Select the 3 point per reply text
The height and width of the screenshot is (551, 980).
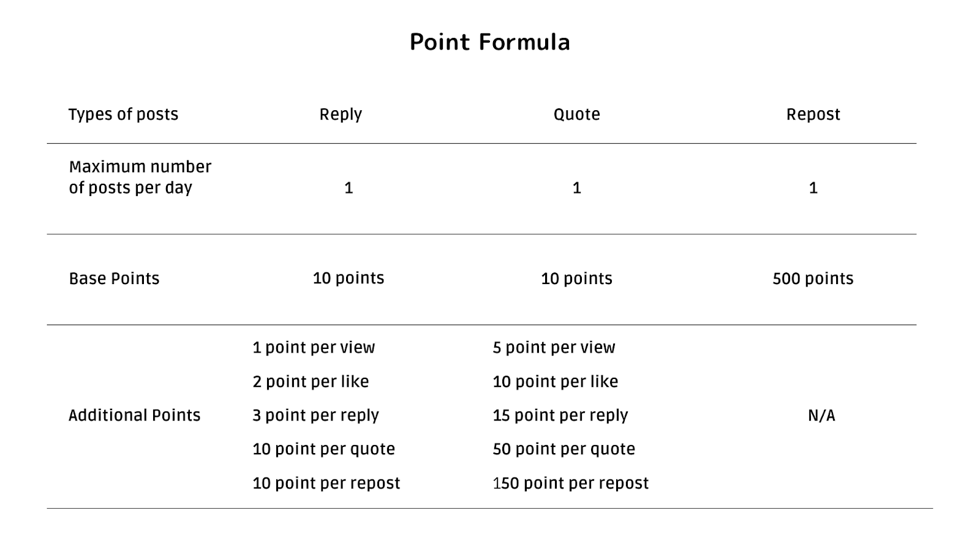(x=315, y=415)
